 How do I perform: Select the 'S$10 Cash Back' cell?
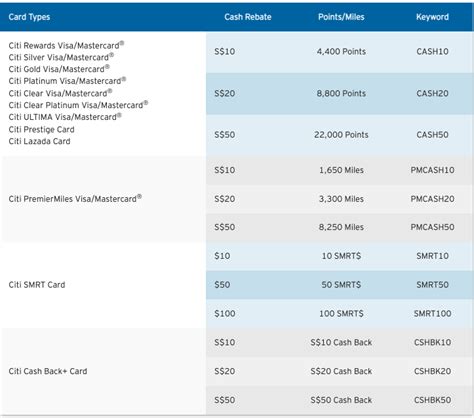coord(341,342)
